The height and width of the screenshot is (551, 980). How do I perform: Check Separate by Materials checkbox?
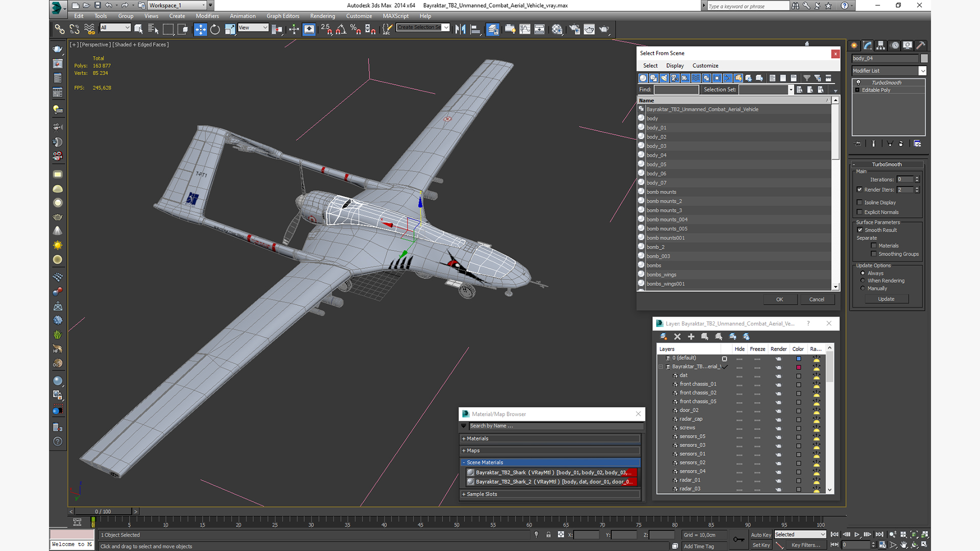point(874,246)
